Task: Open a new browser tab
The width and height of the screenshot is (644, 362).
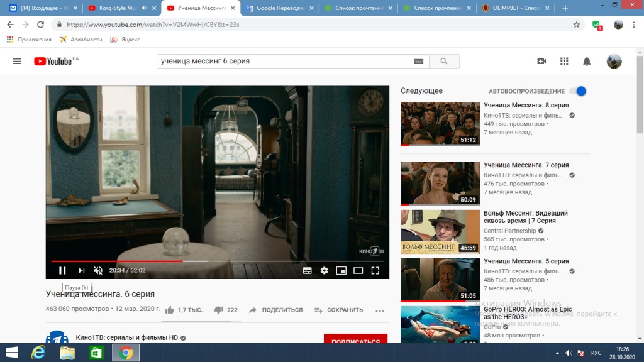Action: point(565,8)
